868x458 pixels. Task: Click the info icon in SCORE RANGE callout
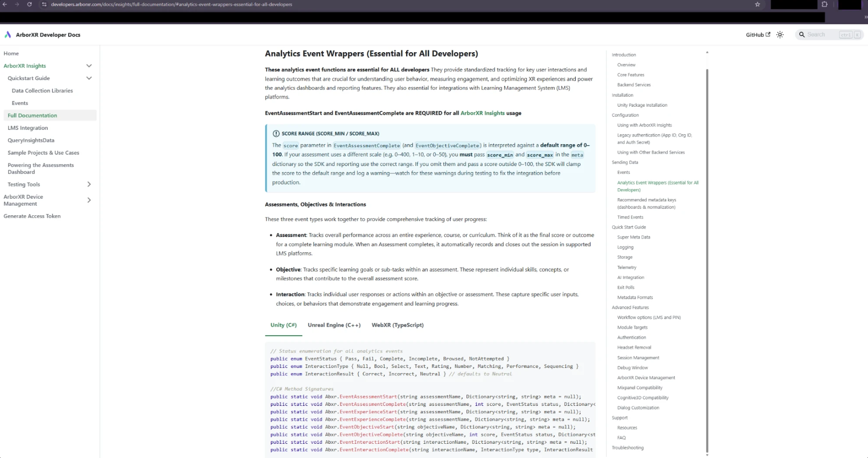(276, 134)
